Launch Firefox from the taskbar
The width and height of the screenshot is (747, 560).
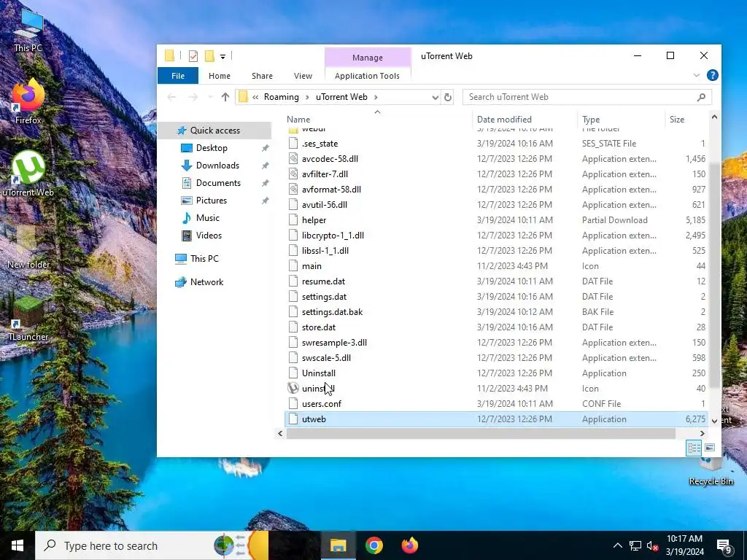[410, 545]
